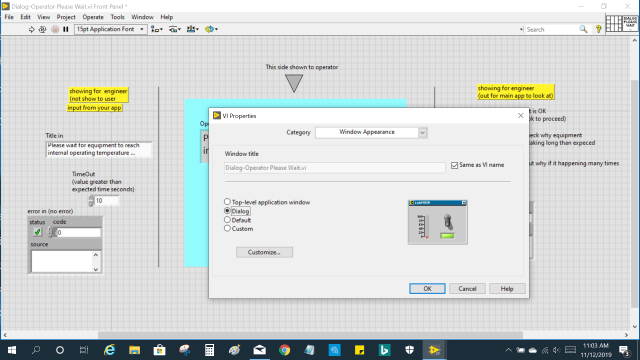Open the Project menu
The height and width of the screenshot is (360, 640).
tap(66, 17)
